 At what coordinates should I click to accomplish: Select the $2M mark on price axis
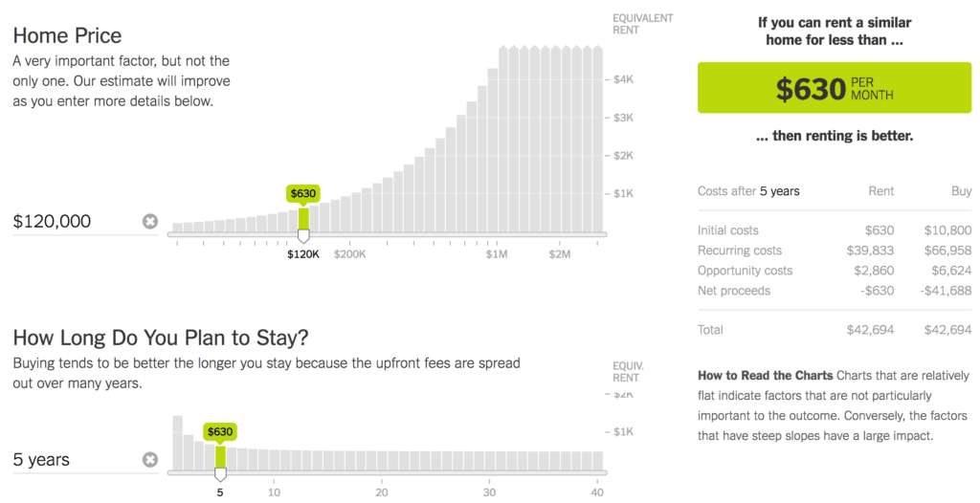coord(560,254)
